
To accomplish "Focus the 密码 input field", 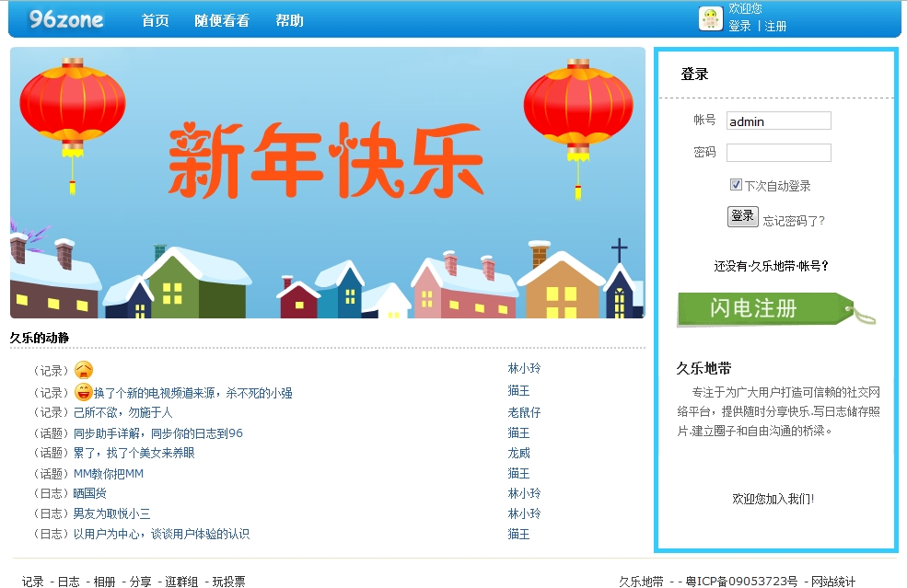I will tap(779, 153).
